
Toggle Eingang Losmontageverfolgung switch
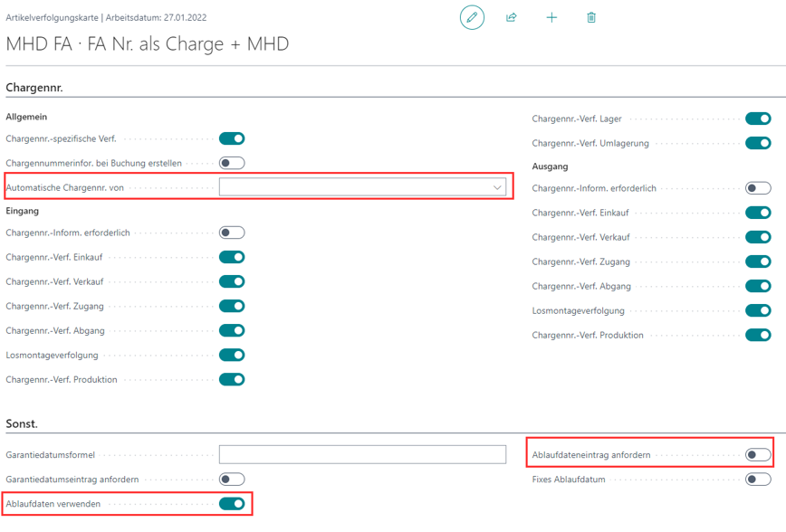[232, 355]
